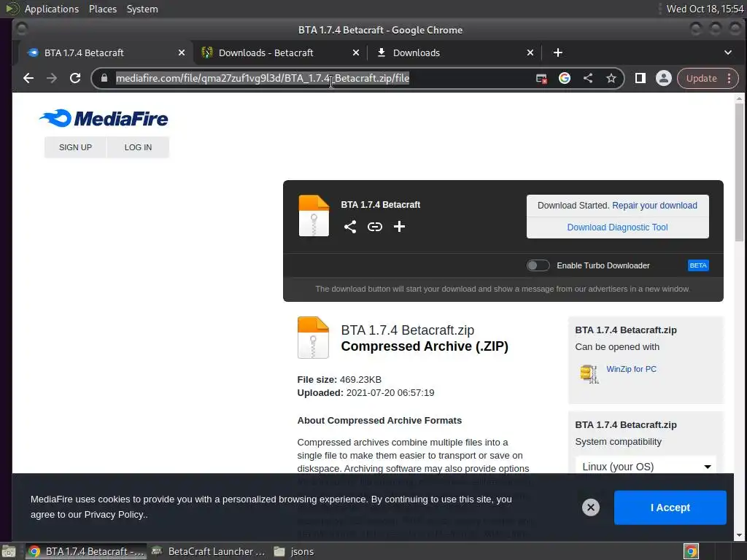Share this page from the address bar
Viewport: 747px width, 560px height.
coord(588,78)
